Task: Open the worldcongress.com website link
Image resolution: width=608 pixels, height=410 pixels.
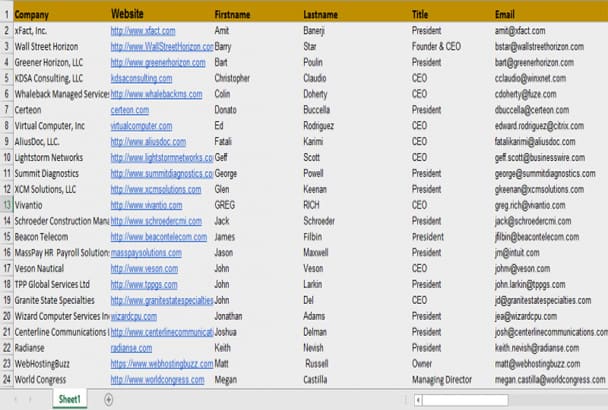Action: [x=157, y=380]
